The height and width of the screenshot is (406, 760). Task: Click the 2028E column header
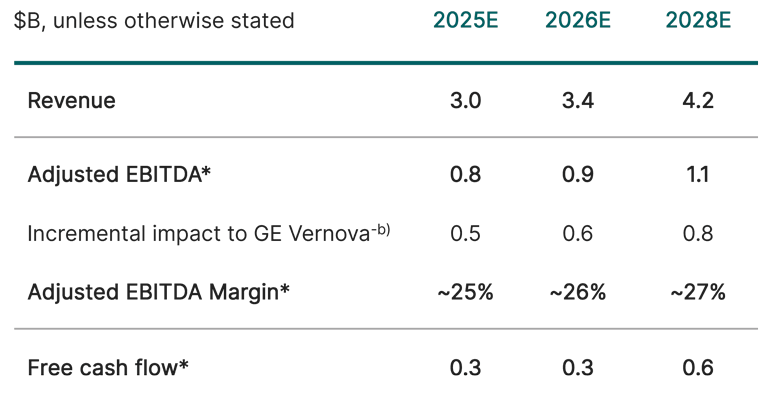click(698, 21)
